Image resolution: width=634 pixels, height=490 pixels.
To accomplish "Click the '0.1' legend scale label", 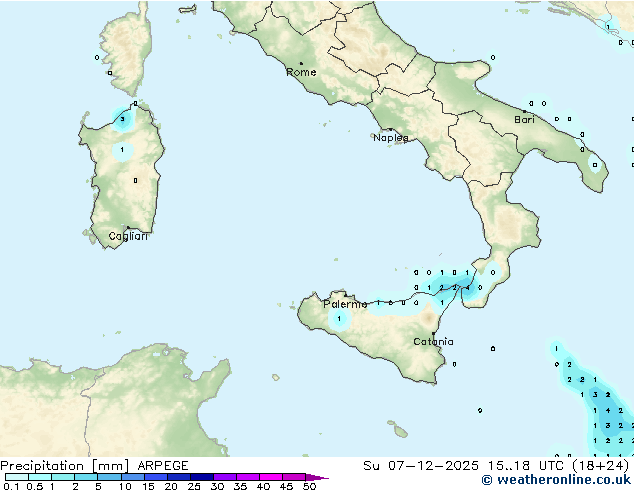I will coord(11,486).
